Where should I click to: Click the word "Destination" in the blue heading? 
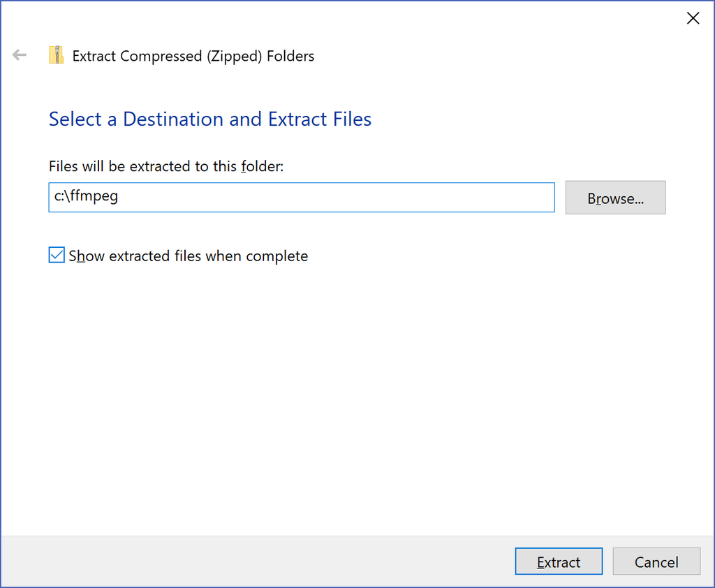point(174,119)
